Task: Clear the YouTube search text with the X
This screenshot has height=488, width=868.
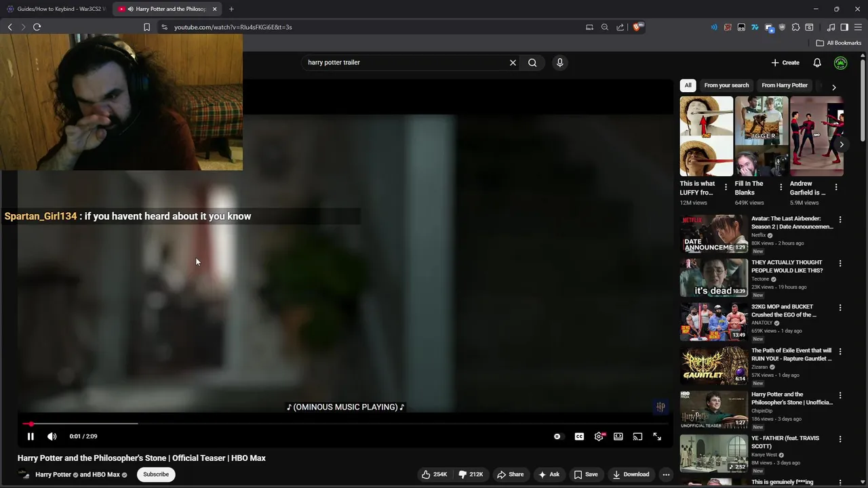Action: click(x=513, y=62)
